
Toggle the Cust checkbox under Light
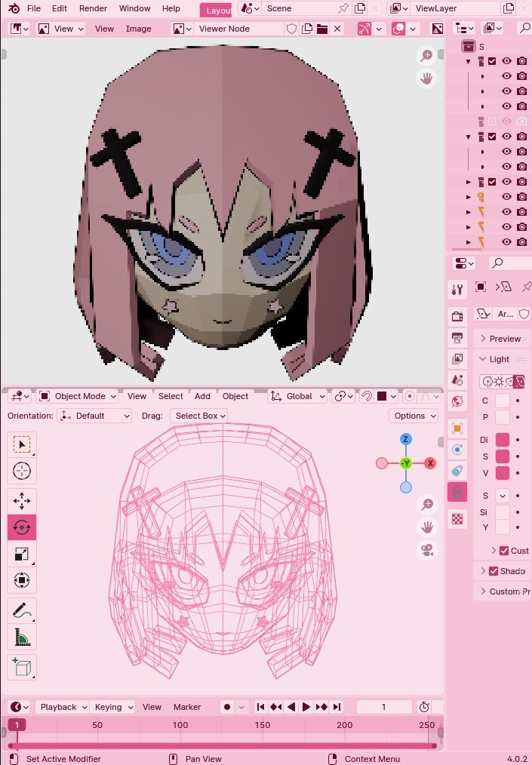(x=504, y=550)
